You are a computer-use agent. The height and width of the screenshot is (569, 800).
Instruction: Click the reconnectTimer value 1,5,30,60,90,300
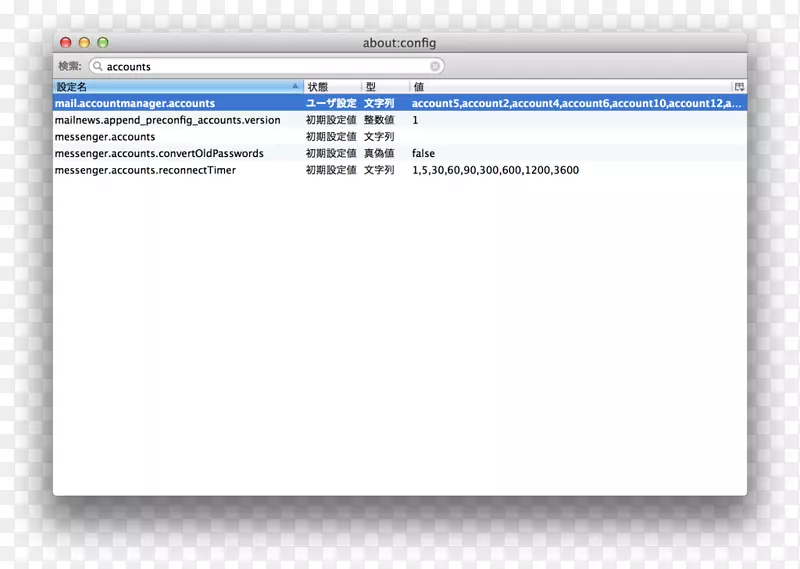495,170
